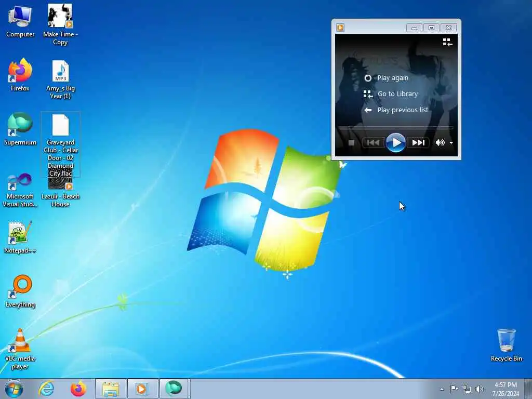This screenshot has width=532, height=399.
Task: Close the media player window
Action: tap(448, 28)
